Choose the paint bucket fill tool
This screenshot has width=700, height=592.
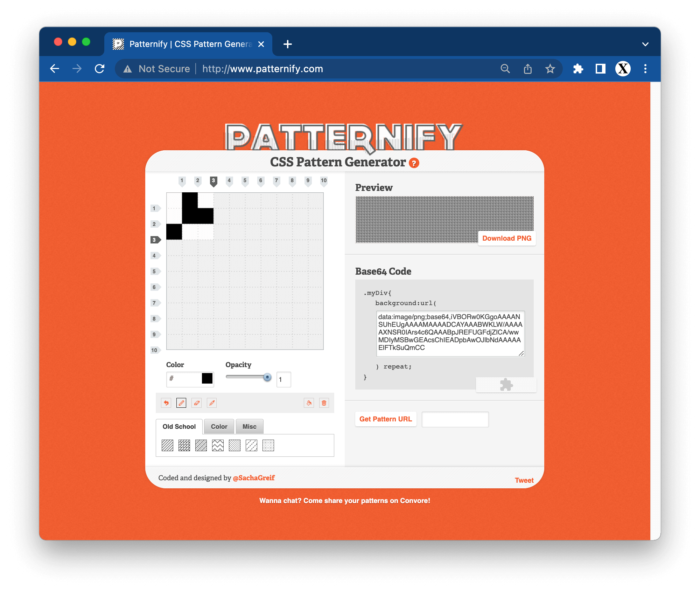coord(309,403)
